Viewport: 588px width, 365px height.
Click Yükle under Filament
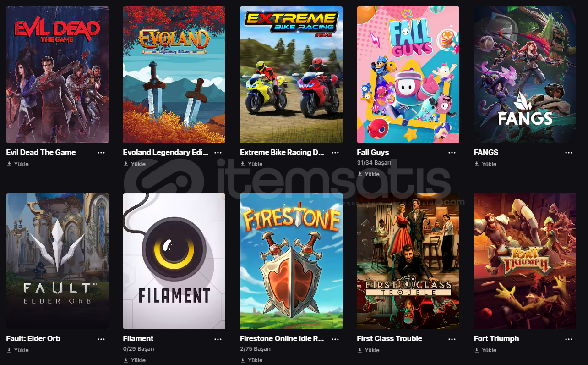coord(138,360)
